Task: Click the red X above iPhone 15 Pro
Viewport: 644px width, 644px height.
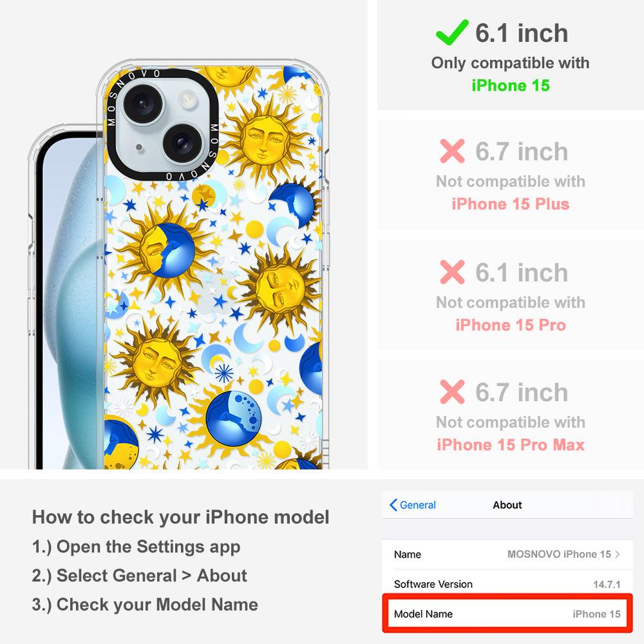Action: pyautogui.click(x=452, y=272)
